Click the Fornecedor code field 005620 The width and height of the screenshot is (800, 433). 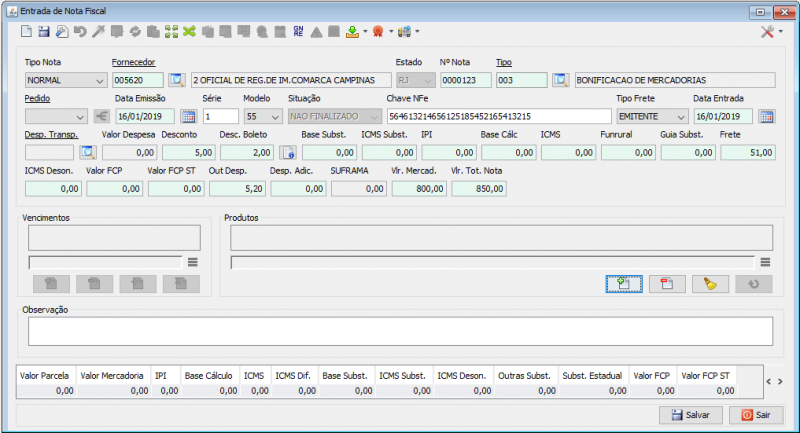[138, 80]
